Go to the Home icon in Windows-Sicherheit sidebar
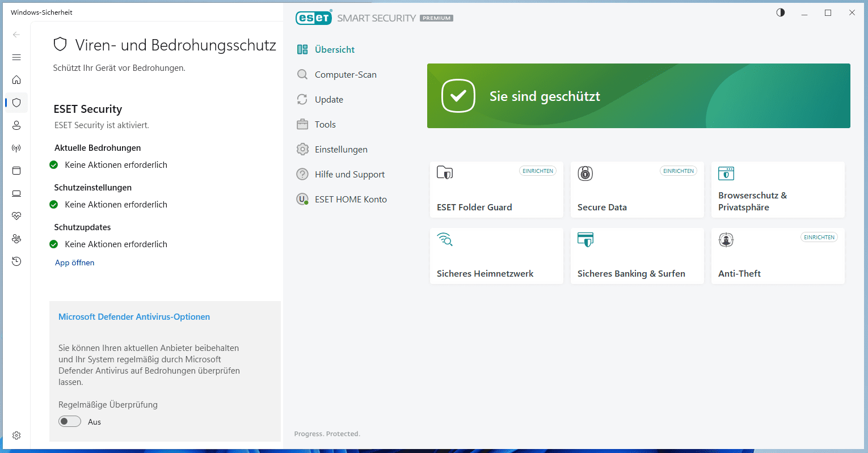Viewport: 868px width, 453px height. (16, 80)
